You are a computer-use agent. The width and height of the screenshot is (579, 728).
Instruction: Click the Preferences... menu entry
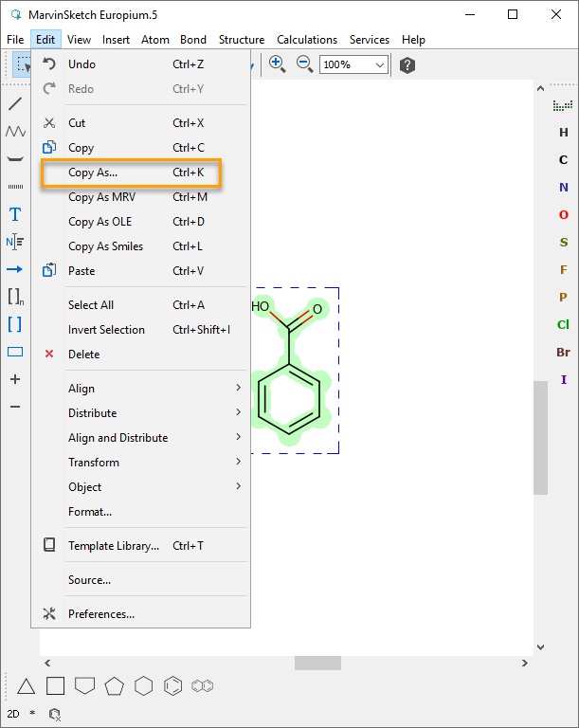pos(101,614)
